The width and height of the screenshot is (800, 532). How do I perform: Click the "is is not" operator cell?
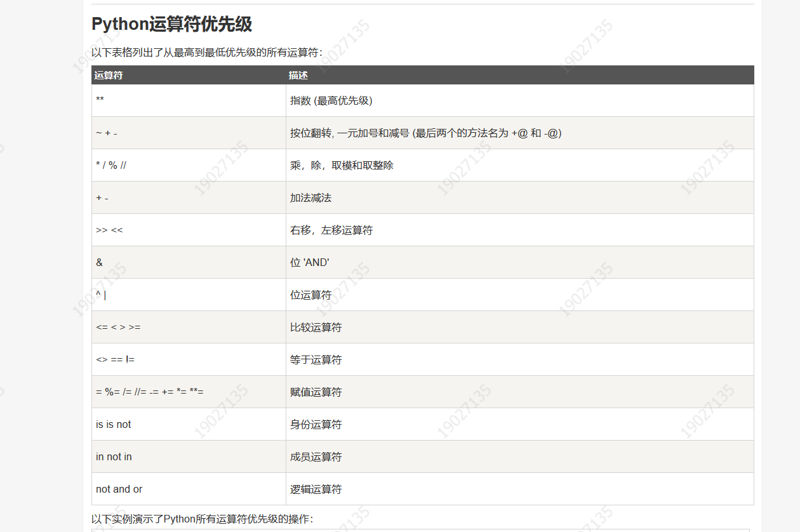[189, 424]
